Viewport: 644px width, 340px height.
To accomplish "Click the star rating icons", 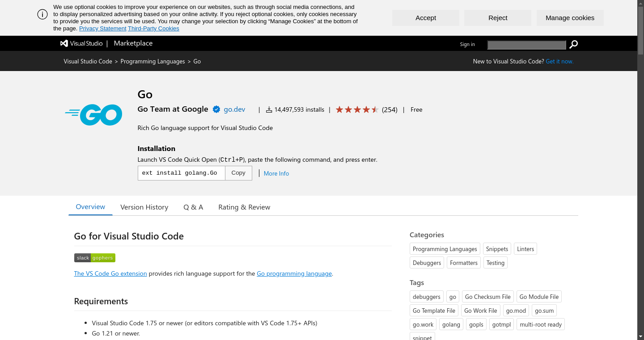I will click(357, 109).
